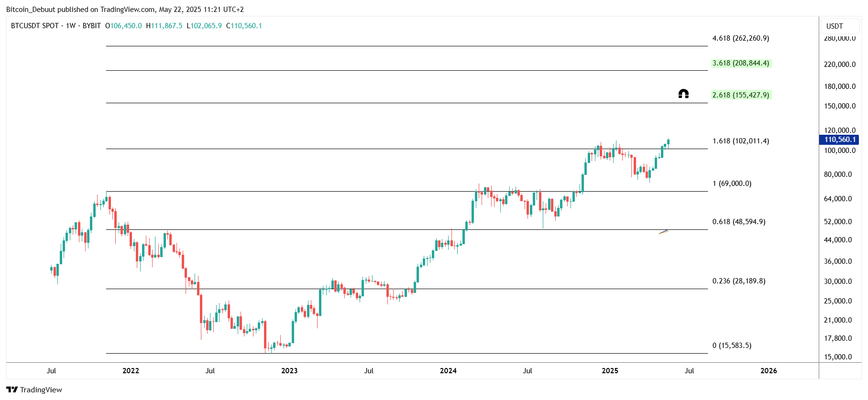Viewport: 868px width, 400px height.
Task: Click the black magnet icon on chart
Action: (683, 94)
